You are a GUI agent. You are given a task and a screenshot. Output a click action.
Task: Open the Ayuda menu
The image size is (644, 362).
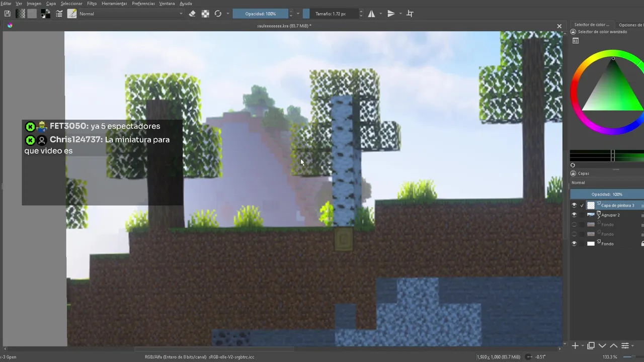[186, 4]
